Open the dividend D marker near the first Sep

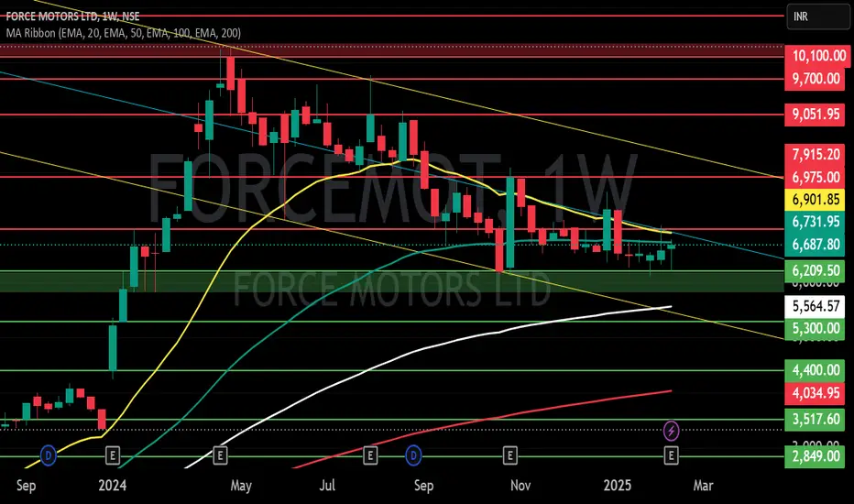[x=49, y=455]
